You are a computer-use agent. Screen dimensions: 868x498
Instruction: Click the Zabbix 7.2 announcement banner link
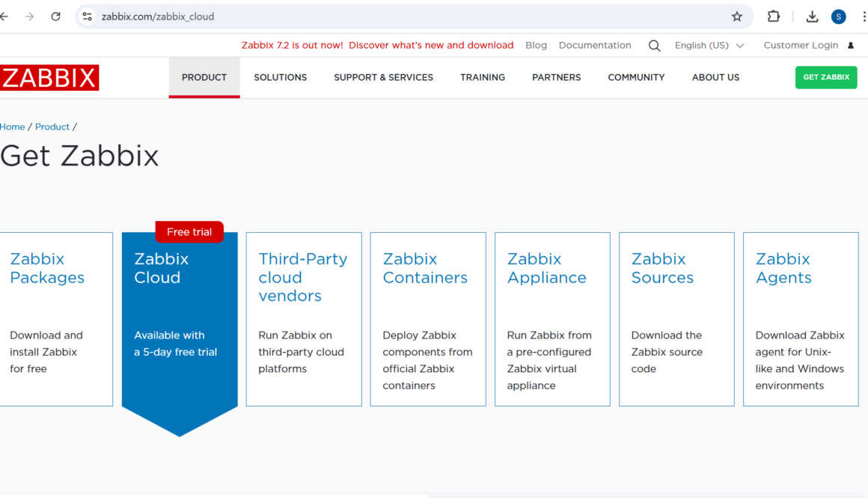(x=378, y=45)
